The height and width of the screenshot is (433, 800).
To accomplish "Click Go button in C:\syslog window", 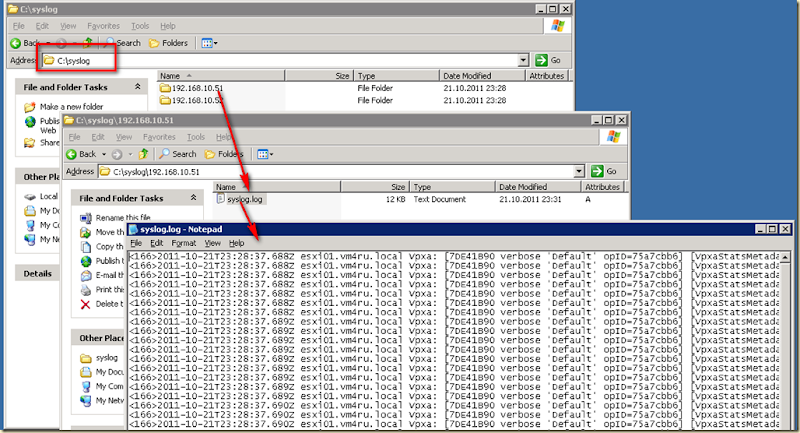I will (548, 60).
